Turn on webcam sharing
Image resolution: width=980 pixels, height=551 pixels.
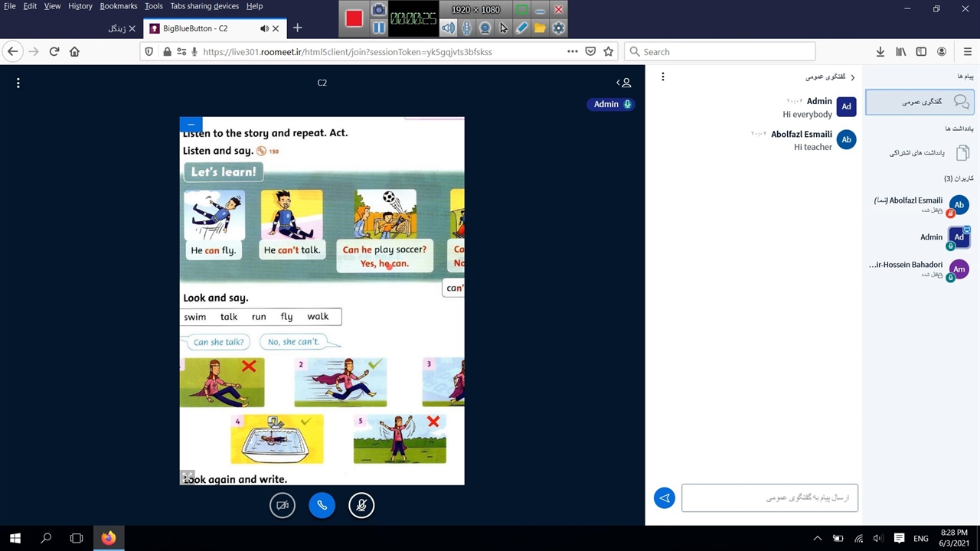click(x=283, y=505)
